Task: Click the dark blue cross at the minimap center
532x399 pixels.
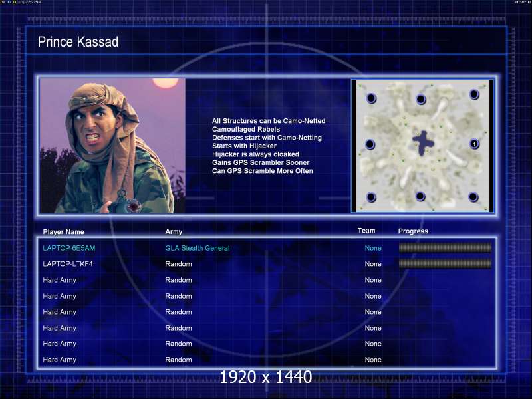Action: click(423, 142)
